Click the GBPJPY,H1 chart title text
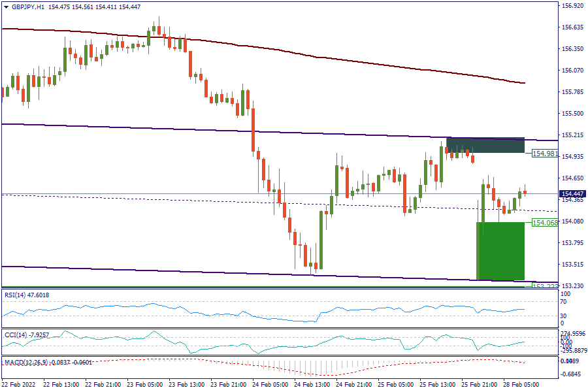This screenshot has width=588, height=392. pyautogui.click(x=27, y=7)
